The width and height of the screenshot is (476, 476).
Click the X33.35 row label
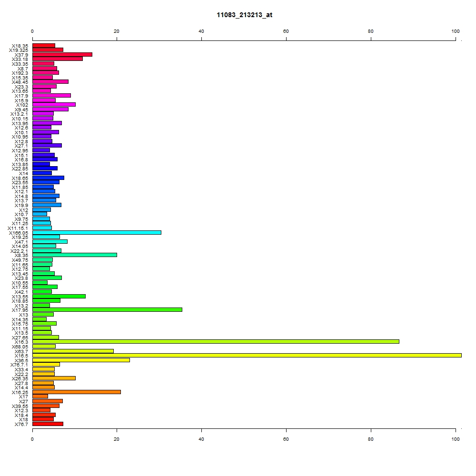pyautogui.click(x=20, y=64)
